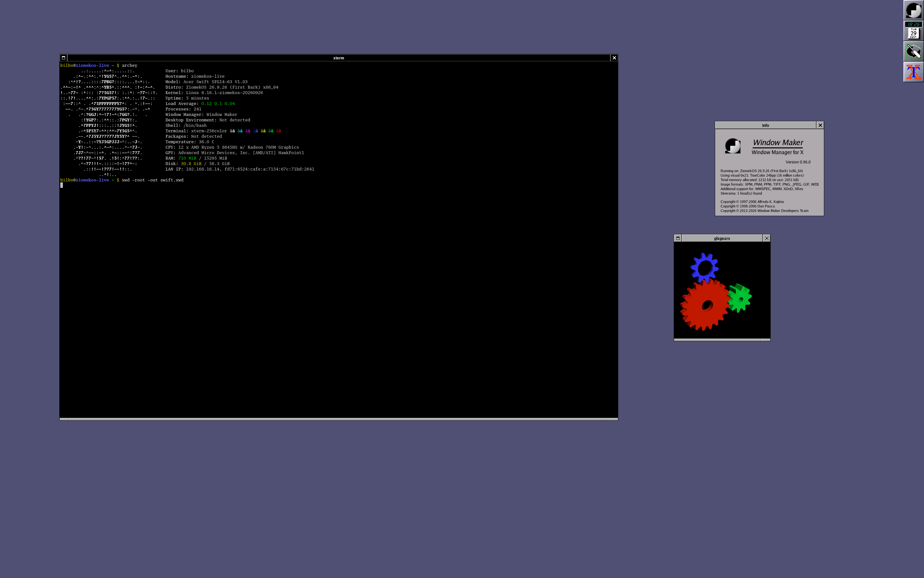Image resolution: width=924 pixels, height=578 pixels.
Task: Click the magenta color sample in Terminal line
Action: [x=247, y=131]
